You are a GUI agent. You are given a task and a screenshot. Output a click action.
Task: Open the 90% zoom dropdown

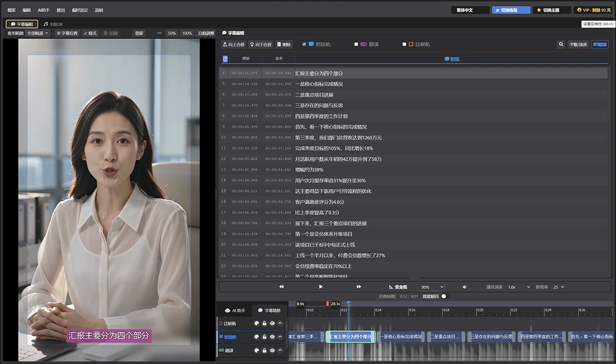coord(431,287)
